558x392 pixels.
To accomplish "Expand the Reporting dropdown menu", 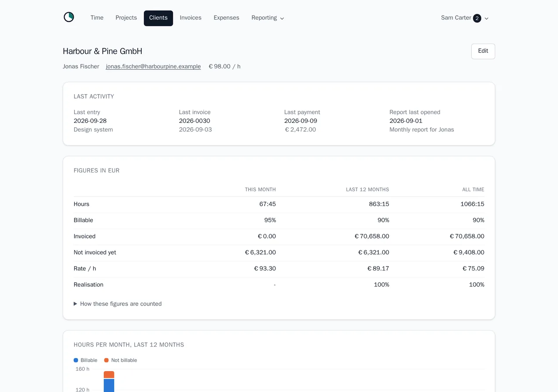I will [x=268, y=18].
